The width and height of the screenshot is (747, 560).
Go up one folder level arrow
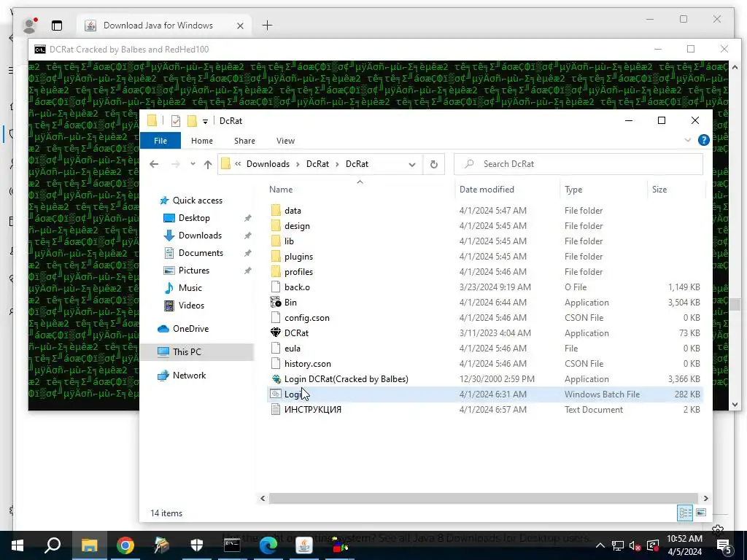pyautogui.click(x=208, y=164)
